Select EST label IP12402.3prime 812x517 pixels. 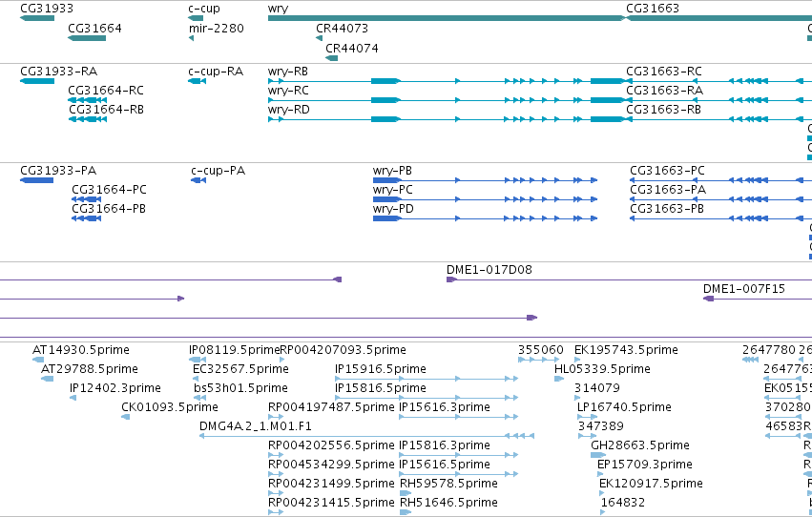point(115,388)
